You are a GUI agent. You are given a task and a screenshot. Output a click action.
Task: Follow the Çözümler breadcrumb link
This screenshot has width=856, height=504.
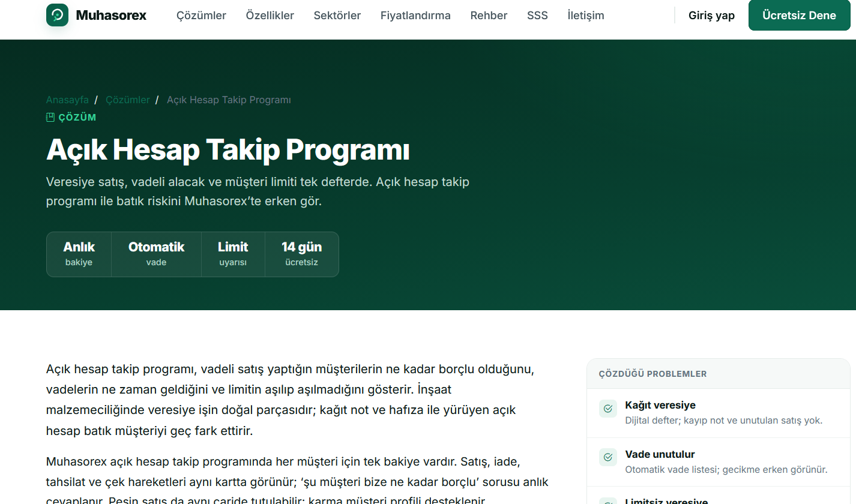[x=128, y=100]
